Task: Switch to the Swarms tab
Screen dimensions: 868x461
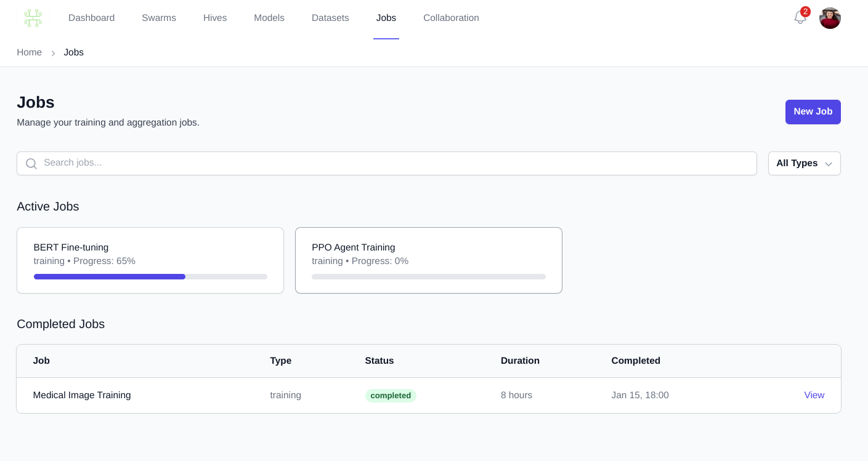Action: coord(158,18)
